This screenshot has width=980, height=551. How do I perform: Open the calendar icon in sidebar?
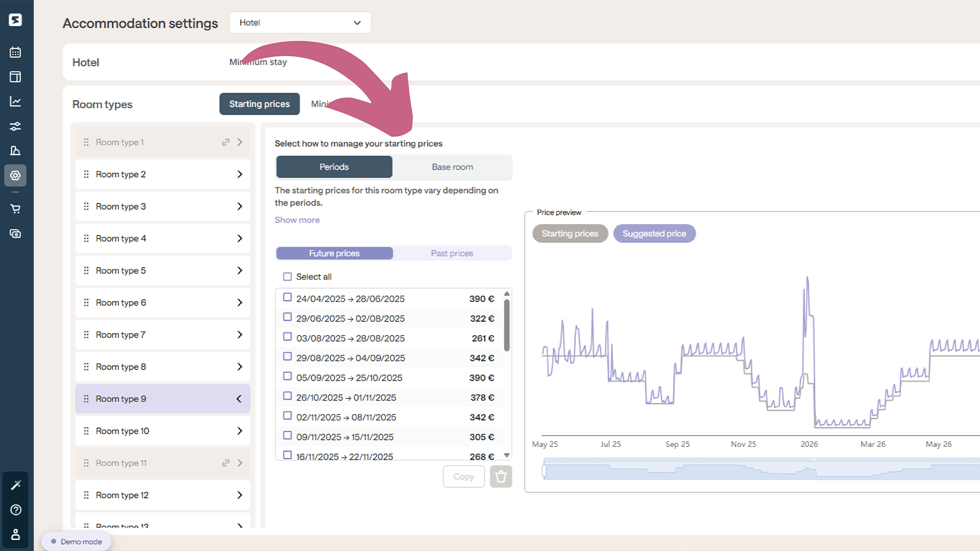pos(15,52)
